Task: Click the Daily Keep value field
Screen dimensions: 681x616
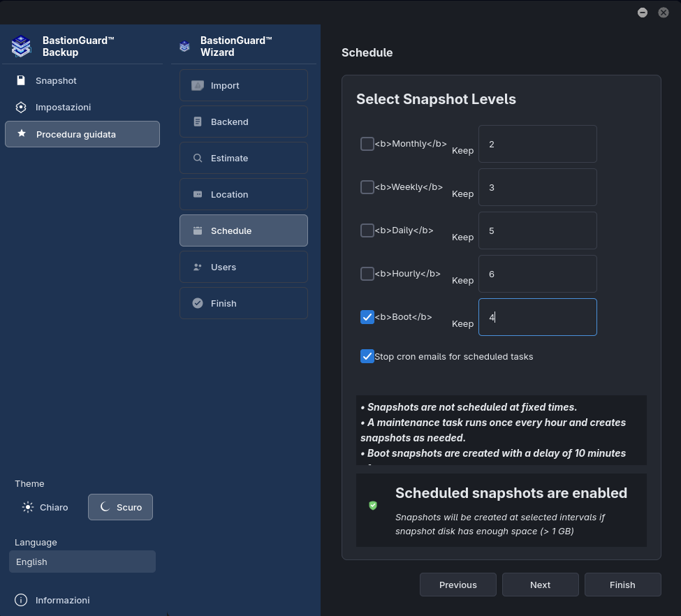Action: pyautogui.click(x=538, y=230)
